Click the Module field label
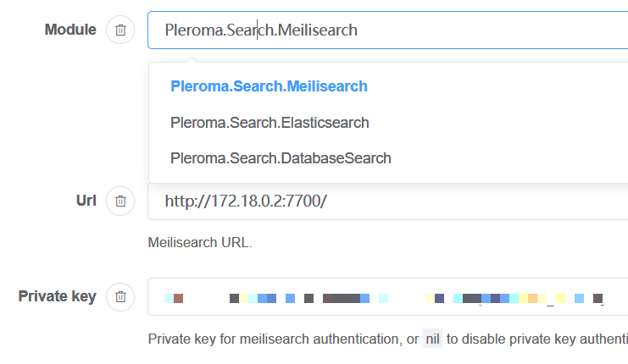The image size is (628, 364). coord(69,30)
